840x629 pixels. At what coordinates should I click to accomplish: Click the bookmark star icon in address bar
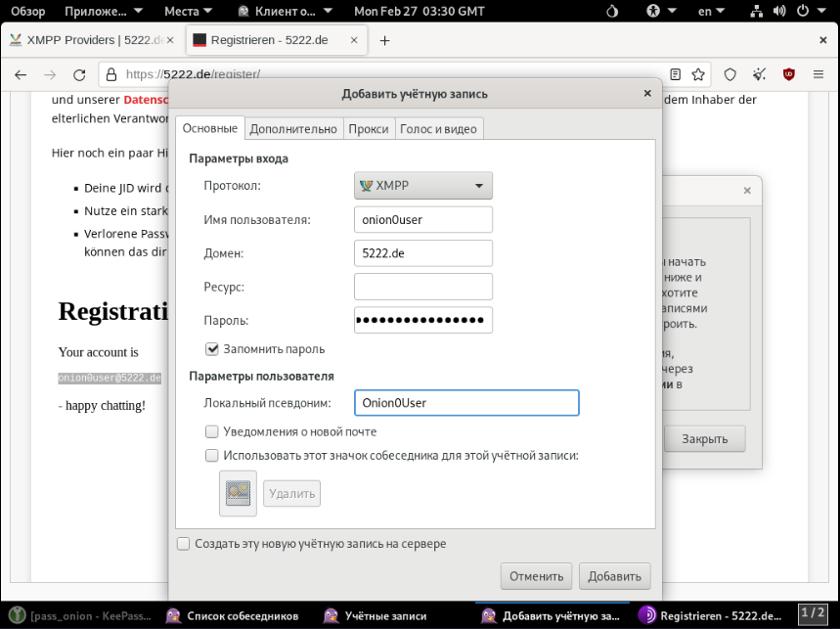pos(698,74)
